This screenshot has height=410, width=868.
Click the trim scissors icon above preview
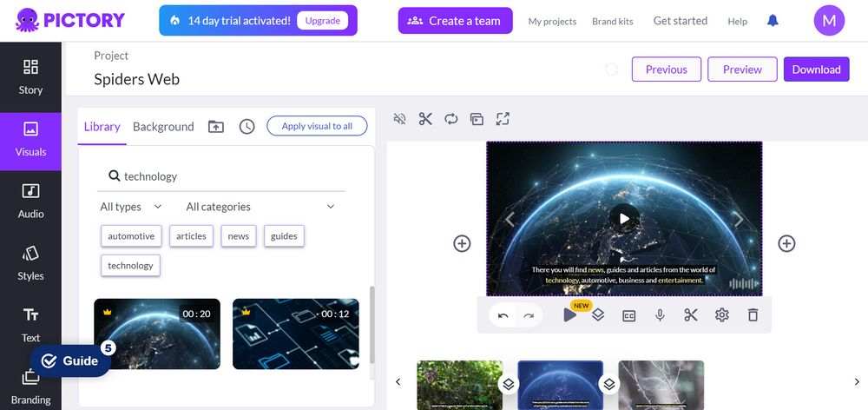click(425, 118)
